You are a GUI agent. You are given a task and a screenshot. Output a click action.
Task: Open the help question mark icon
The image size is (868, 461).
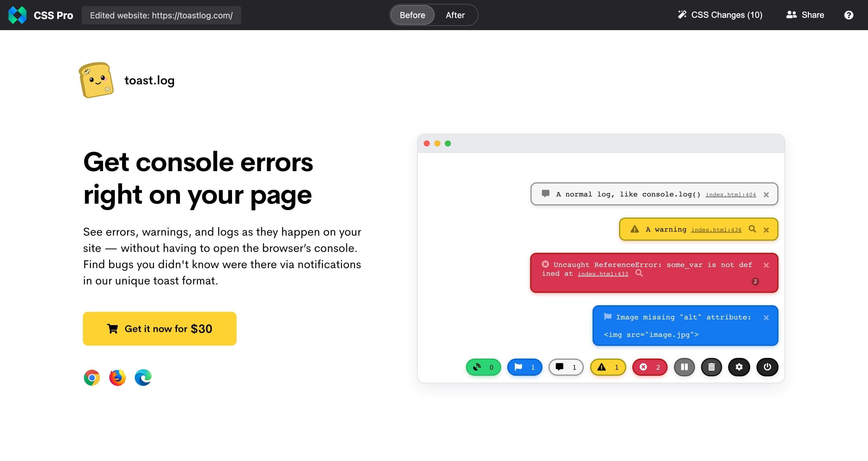point(848,15)
